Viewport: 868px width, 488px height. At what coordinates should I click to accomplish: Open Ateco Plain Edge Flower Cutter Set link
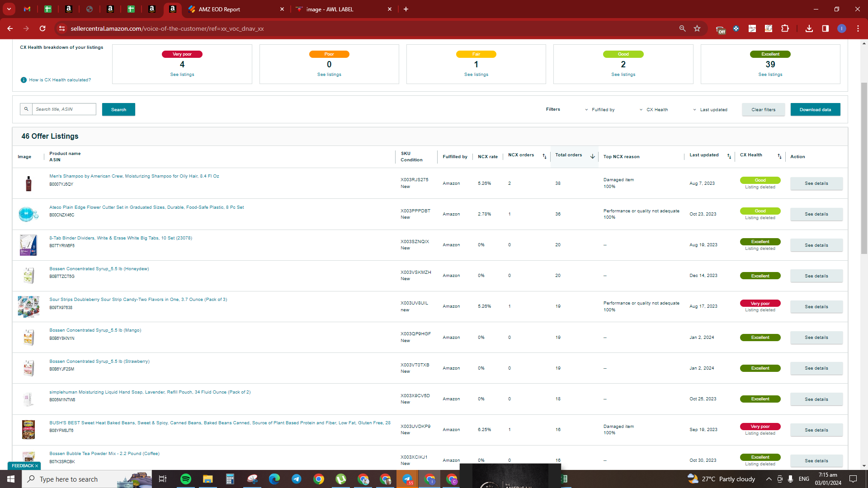coord(146,207)
